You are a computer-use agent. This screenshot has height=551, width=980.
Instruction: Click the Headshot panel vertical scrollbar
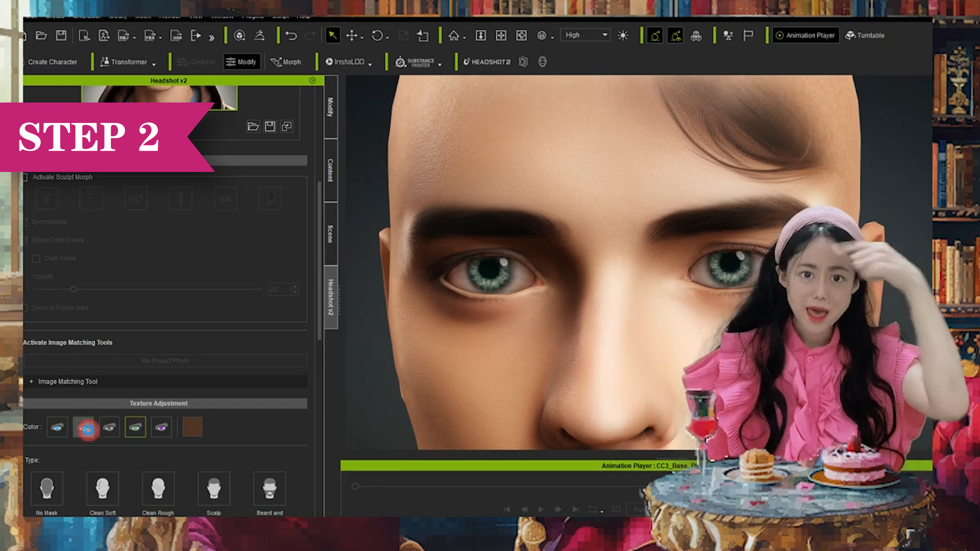320,260
